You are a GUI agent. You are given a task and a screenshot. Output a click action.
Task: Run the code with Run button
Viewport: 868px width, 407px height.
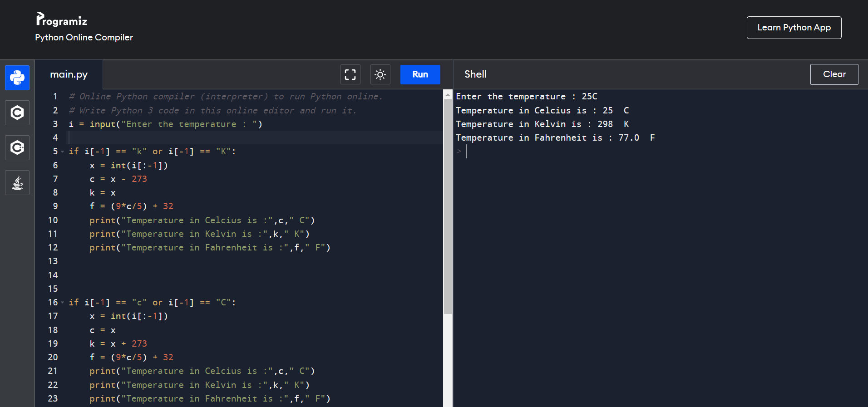[420, 74]
